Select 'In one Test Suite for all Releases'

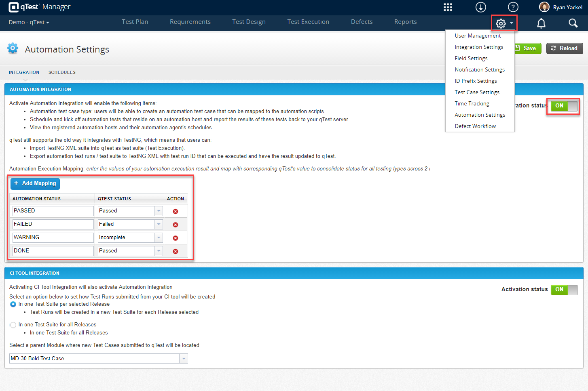pyautogui.click(x=13, y=325)
